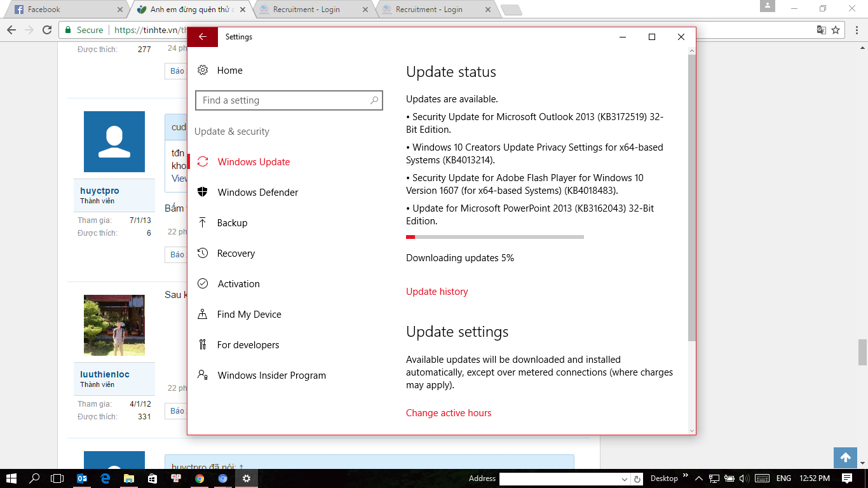This screenshot has width=868, height=488.
Task: Click Change active hours link
Action: pyautogui.click(x=449, y=413)
